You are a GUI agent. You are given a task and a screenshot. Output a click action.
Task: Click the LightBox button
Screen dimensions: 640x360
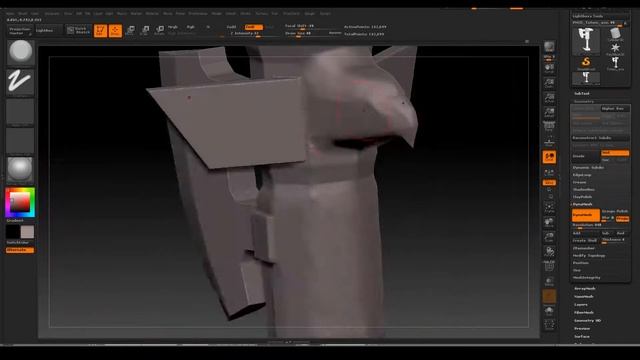[48, 31]
